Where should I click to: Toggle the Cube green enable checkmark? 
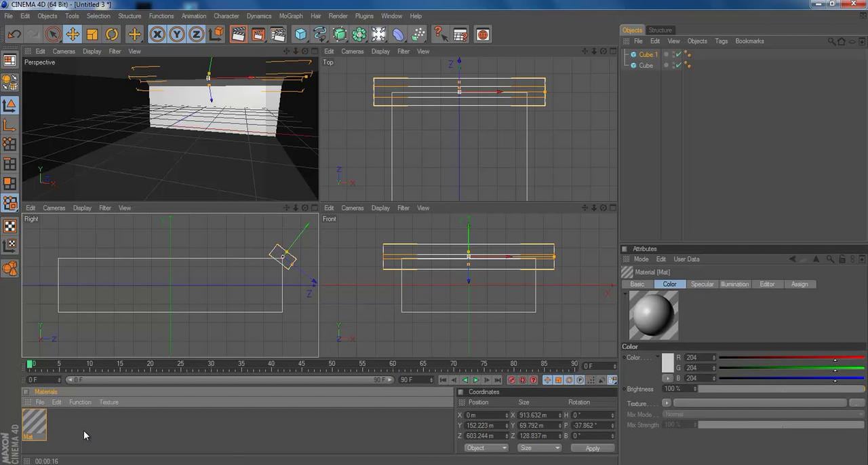(x=677, y=65)
